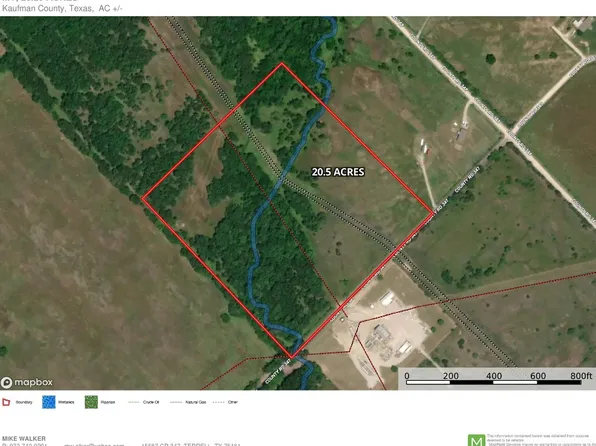Click the 'Crude Oil' legend label
The image size is (596, 446).
[x=151, y=402]
